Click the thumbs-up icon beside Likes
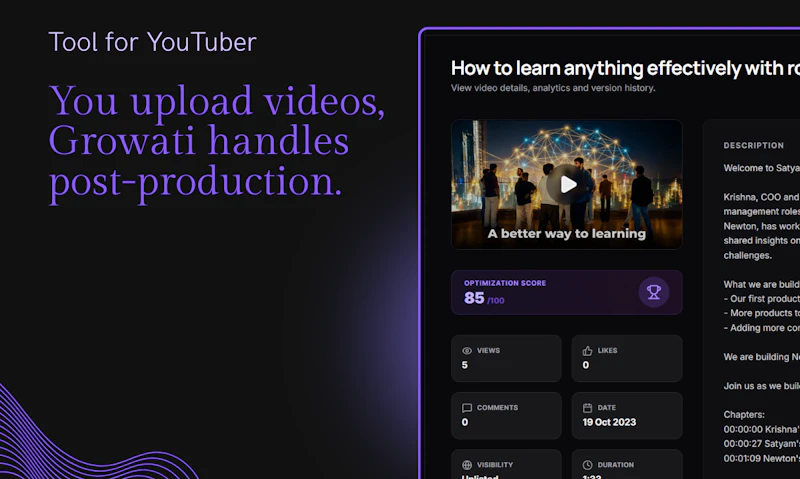 pyautogui.click(x=587, y=350)
